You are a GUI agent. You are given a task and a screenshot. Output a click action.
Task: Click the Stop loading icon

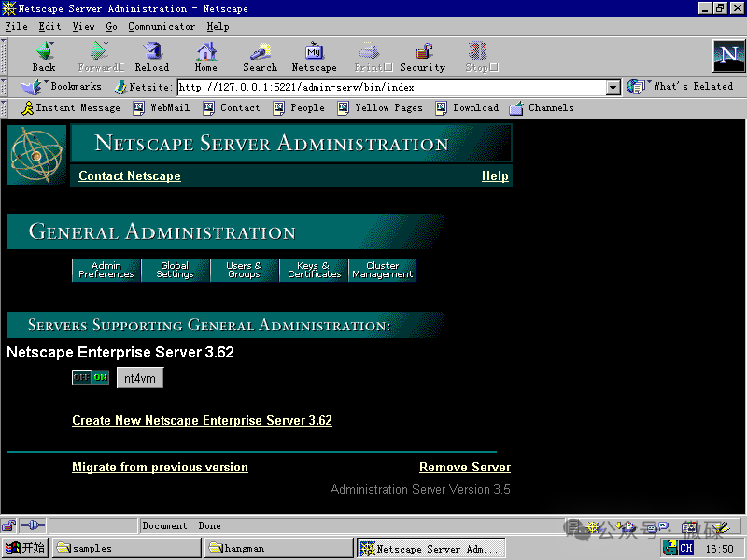point(476,56)
